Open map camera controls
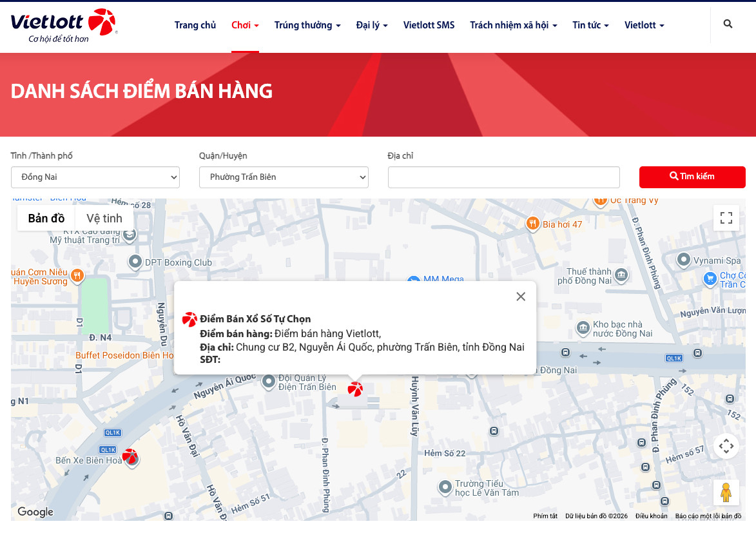This screenshot has width=756, height=535. pos(726,446)
